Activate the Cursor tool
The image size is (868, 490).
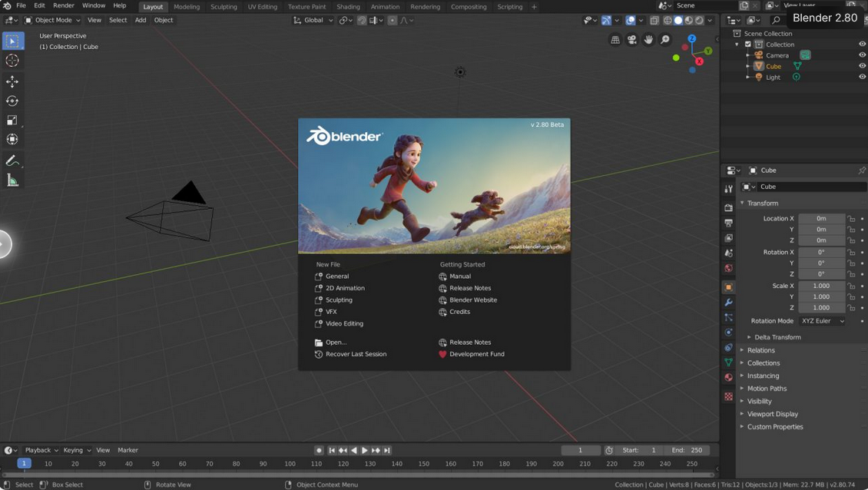coord(12,61)
